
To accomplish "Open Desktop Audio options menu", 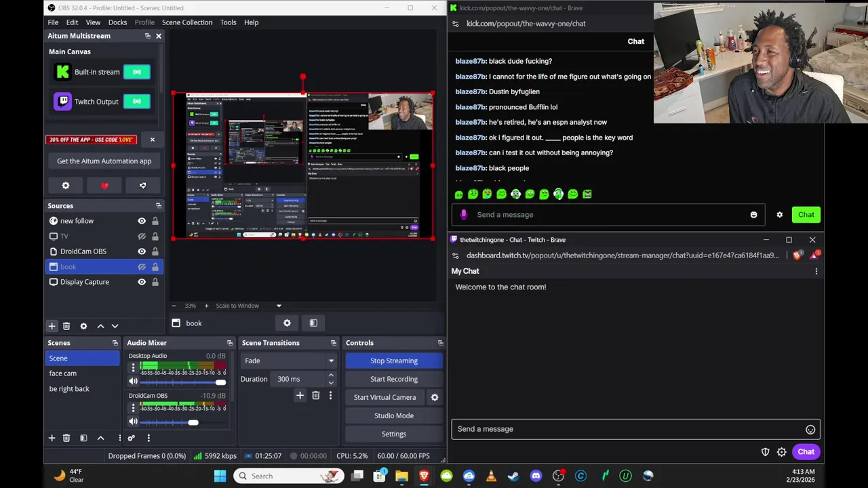I will 133,368.
